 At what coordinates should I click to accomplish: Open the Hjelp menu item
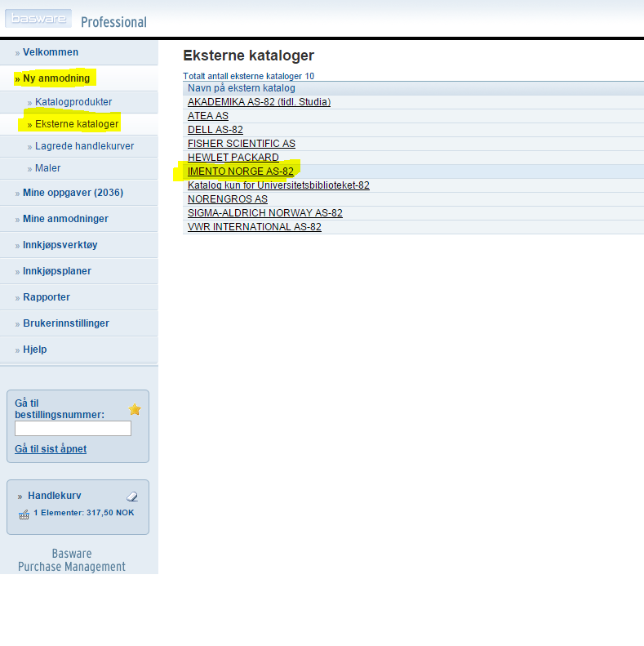(34, 350)
